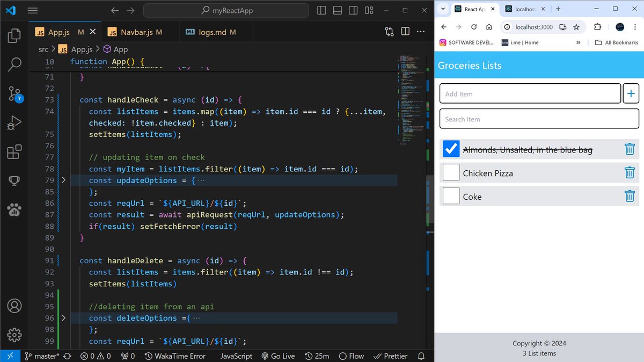
Task: Click the command center search myReactApp
Action: [x=226, y=10]
